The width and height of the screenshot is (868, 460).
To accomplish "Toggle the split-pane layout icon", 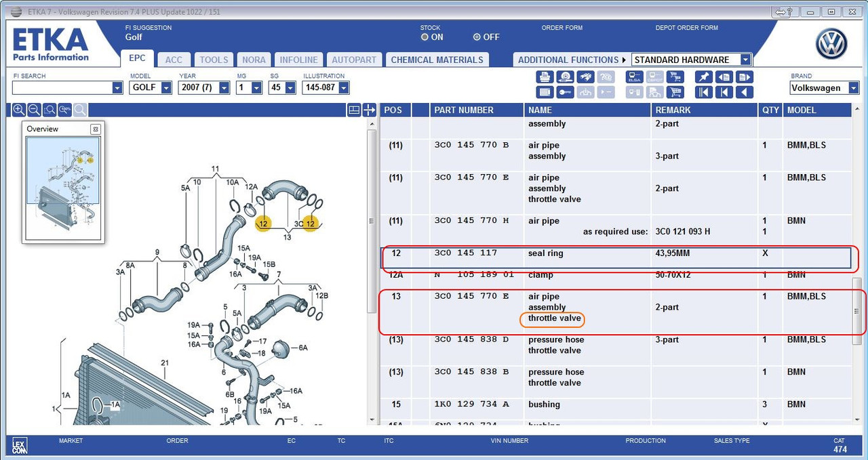I will (x=354, y=110).
